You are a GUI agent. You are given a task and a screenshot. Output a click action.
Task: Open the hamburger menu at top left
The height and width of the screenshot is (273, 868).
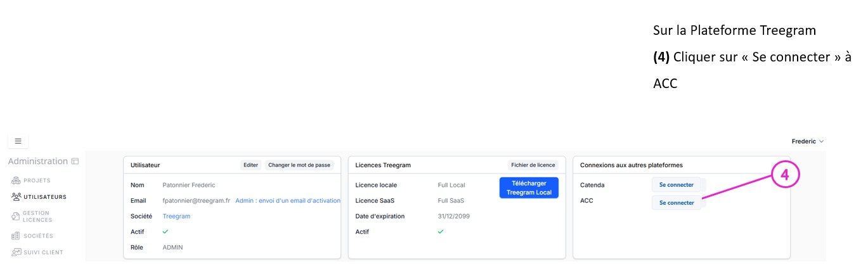pos(18,141)
